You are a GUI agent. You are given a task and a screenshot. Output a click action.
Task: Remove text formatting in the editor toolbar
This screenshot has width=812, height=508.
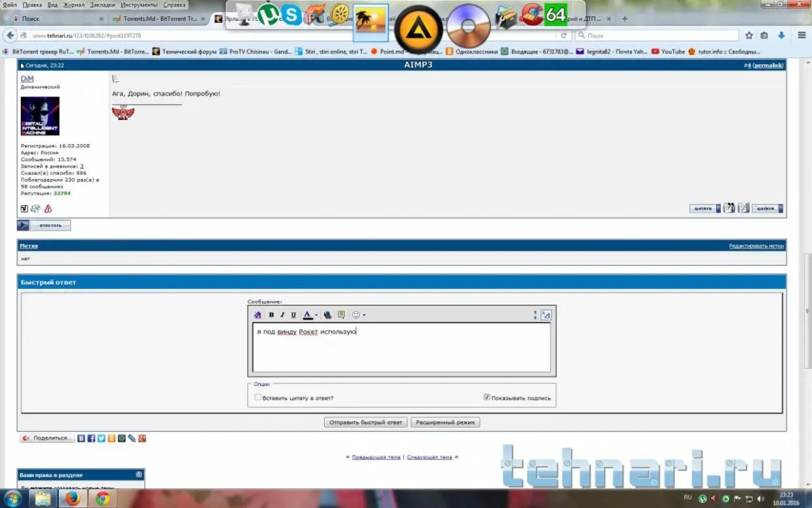pyautogui.click(x=257, y=315)
